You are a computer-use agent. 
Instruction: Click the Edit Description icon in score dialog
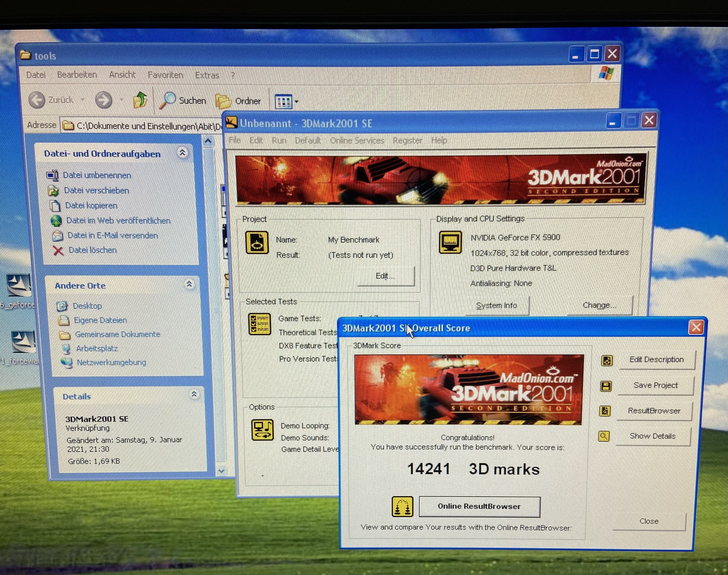(x=607, y=361)
